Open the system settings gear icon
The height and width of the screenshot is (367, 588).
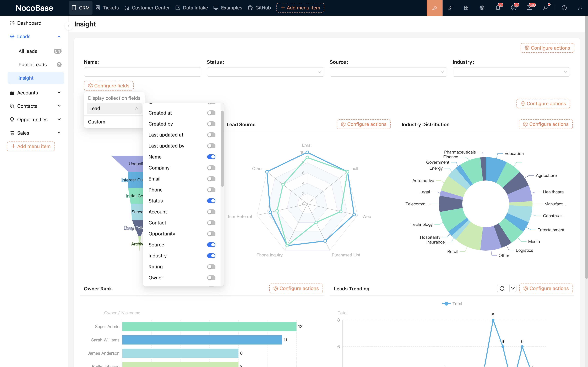482,8
